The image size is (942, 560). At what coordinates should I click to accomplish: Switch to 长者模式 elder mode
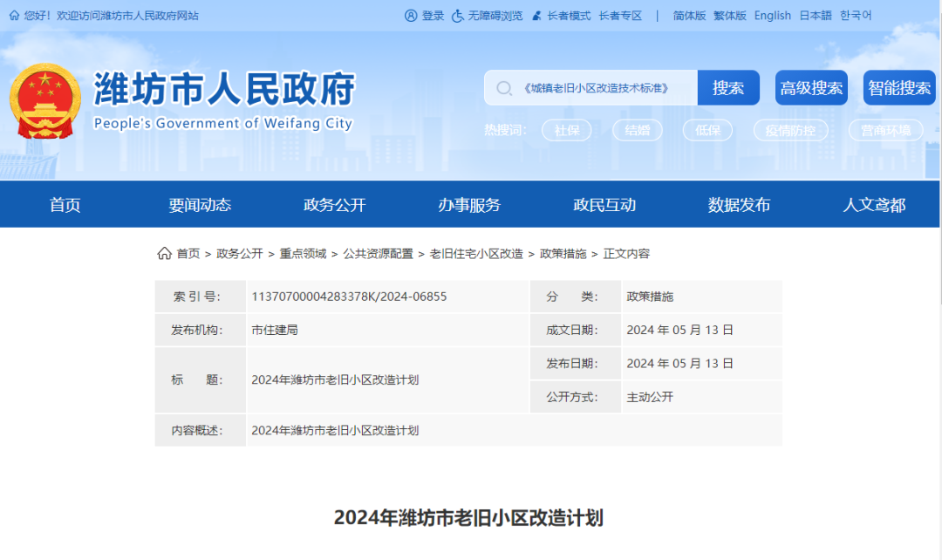(569, 16)
